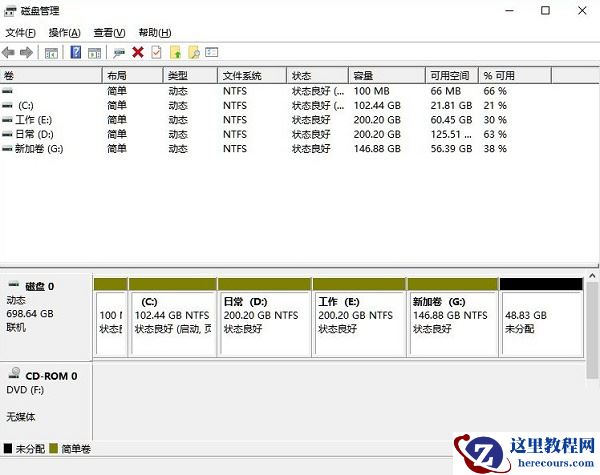Sort by the 状态 column header
The width and height of the screenshot is (600, 475).
318,75
